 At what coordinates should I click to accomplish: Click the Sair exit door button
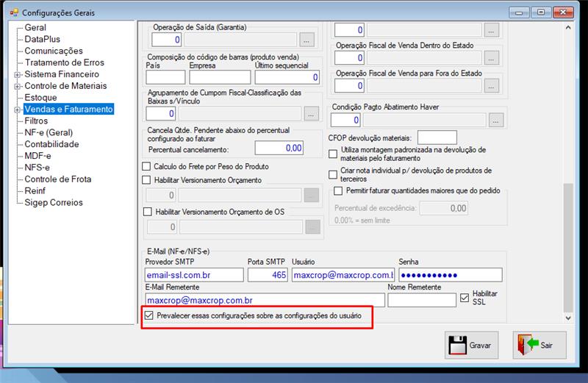pos(539,345)
